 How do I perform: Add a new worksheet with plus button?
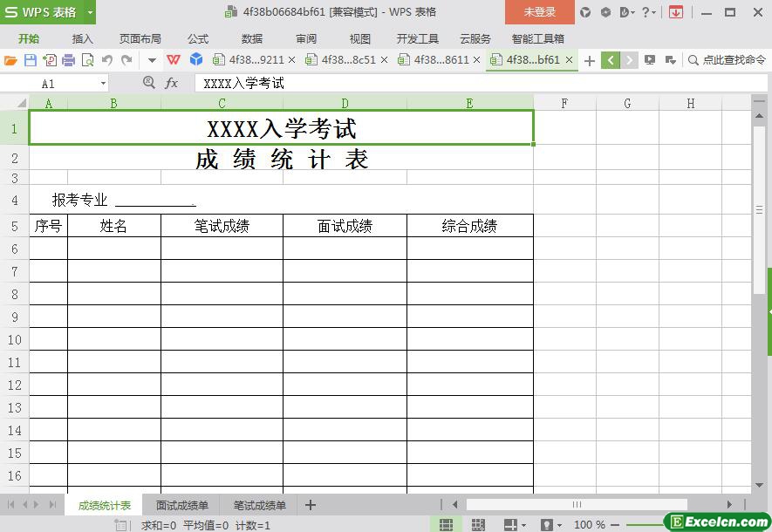click(311, 505)
